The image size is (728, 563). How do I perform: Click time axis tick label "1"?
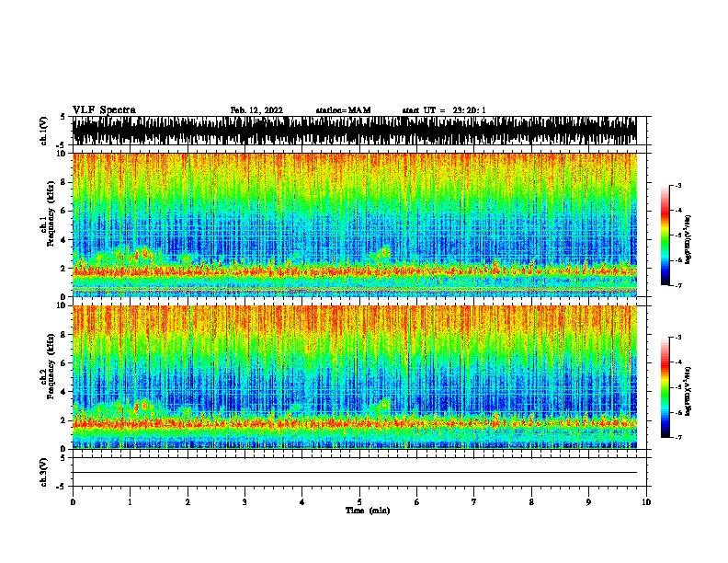tap(130, 502)
